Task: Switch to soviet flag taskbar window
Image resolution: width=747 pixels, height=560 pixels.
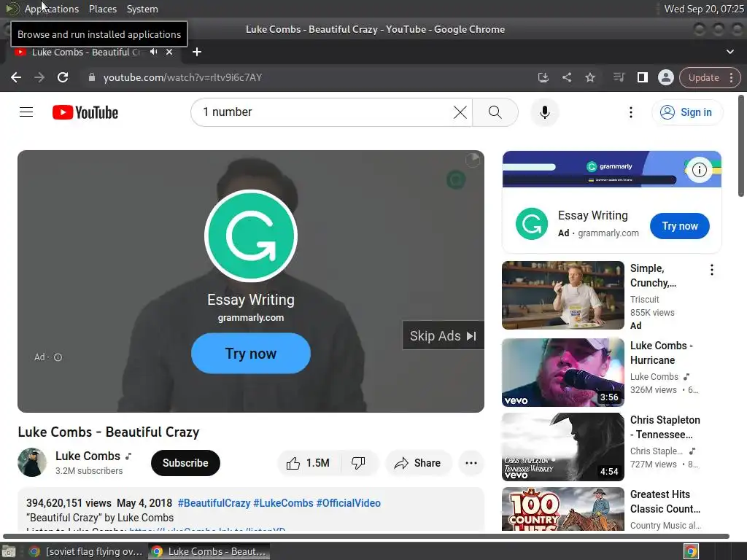Action: point(86,551)
